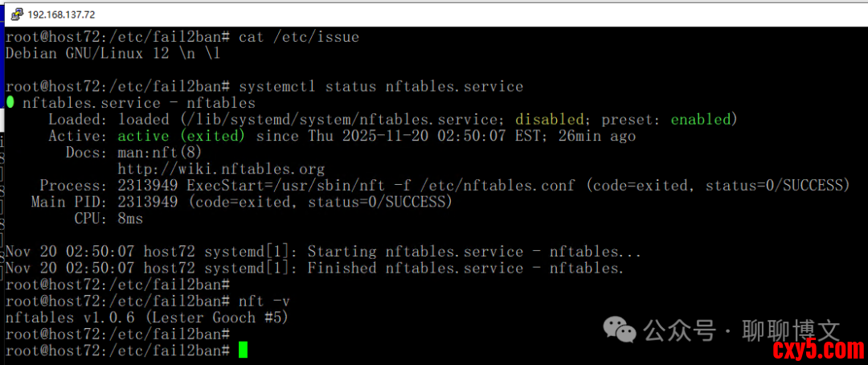Click the "Finished nftables.service" log line

(465, 268)
